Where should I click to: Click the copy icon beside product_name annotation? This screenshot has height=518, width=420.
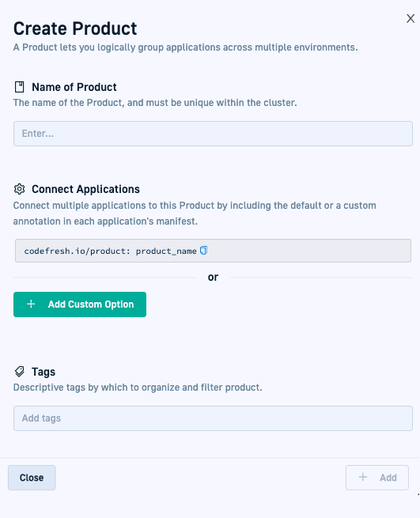click(203, 251)
